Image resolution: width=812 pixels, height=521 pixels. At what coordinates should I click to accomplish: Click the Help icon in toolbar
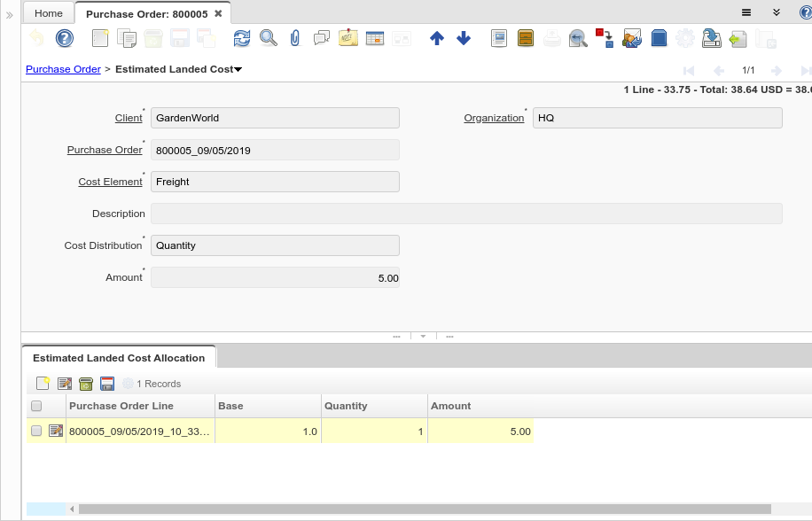64,38
